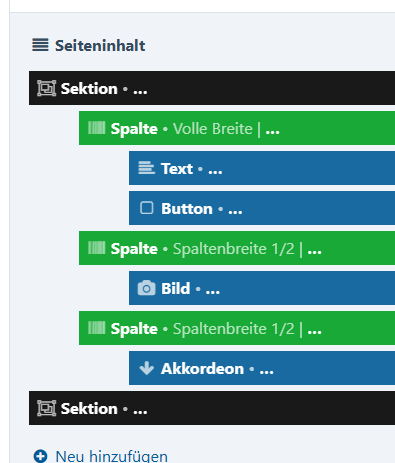Click the Text element paragraph icon

coord(146,168)
